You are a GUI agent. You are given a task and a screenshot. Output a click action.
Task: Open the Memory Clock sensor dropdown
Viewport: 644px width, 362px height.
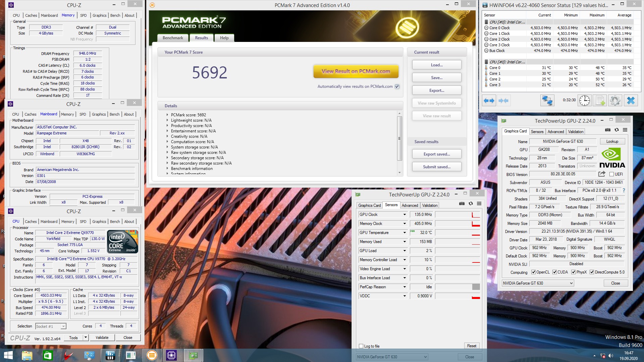(405, 224)
